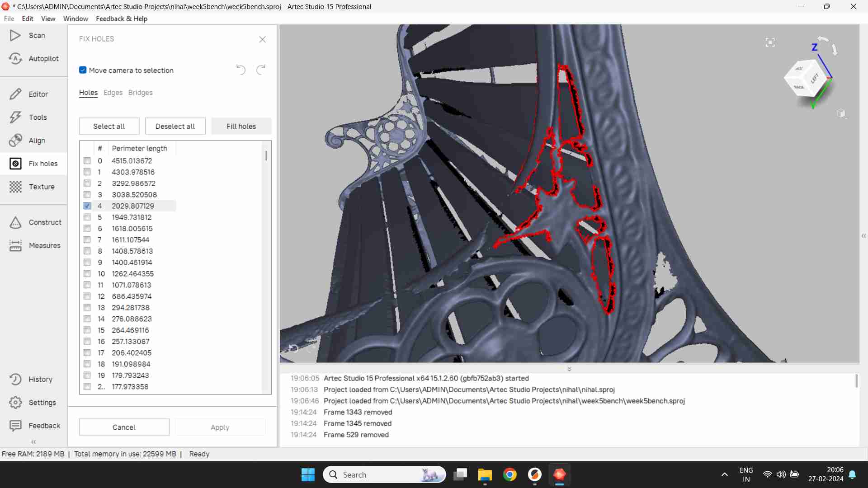The image size is (868, 488).
Task: Check hole 10 with perimeter 1262.464355
Action: pyautogui.click(x=87, y=273)
